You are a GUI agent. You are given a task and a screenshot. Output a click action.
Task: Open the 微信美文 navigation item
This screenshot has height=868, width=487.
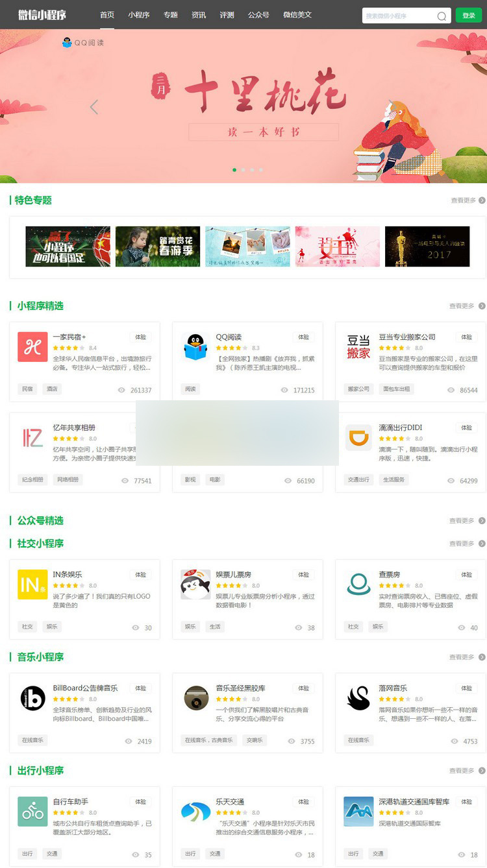(x=297, y=14)
